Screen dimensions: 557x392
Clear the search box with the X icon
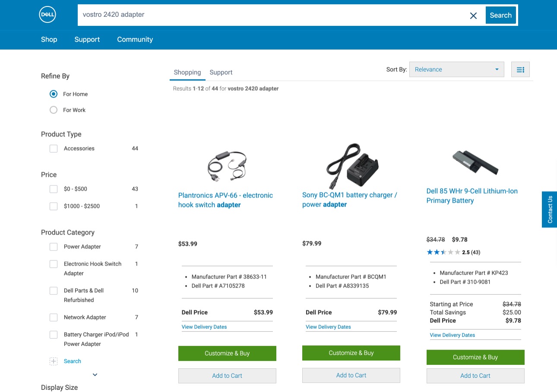(x=473, y=16)
